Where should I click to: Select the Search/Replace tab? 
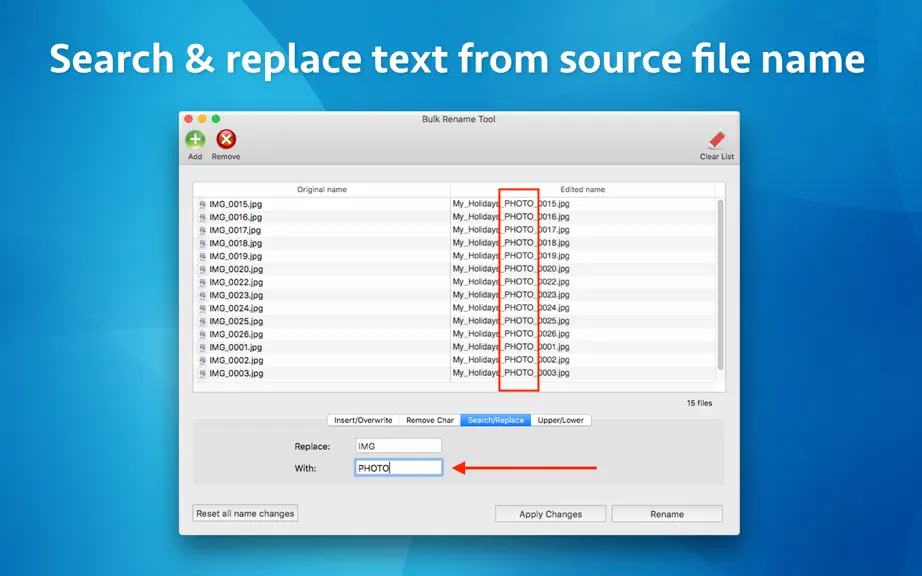click(x=496, y=420)
